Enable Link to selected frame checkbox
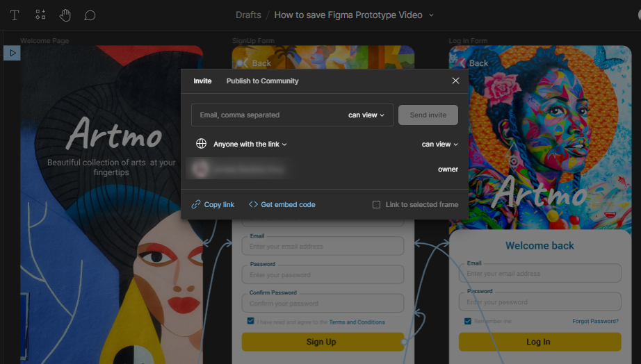 pyautogui.click(x=377, y=205)
